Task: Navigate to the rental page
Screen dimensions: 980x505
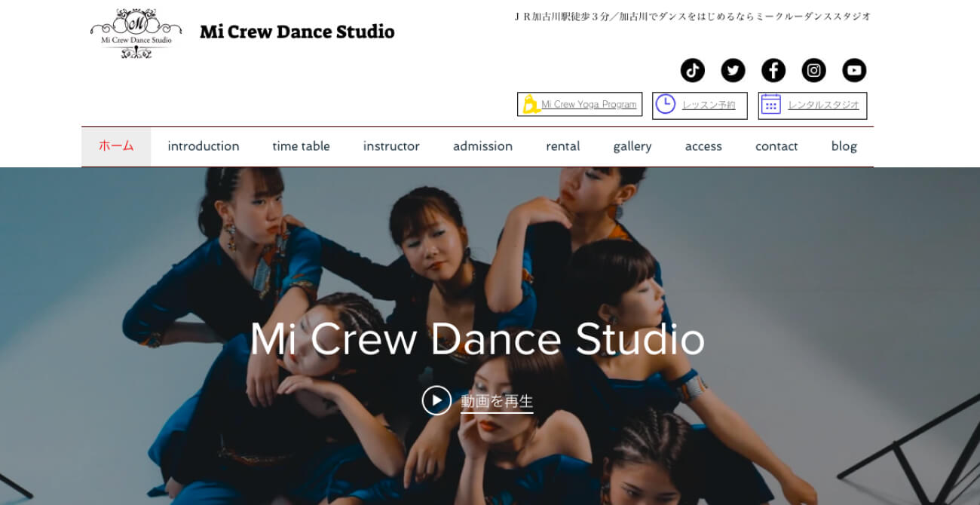Action: pyautogui.click(x=562, y=146)
